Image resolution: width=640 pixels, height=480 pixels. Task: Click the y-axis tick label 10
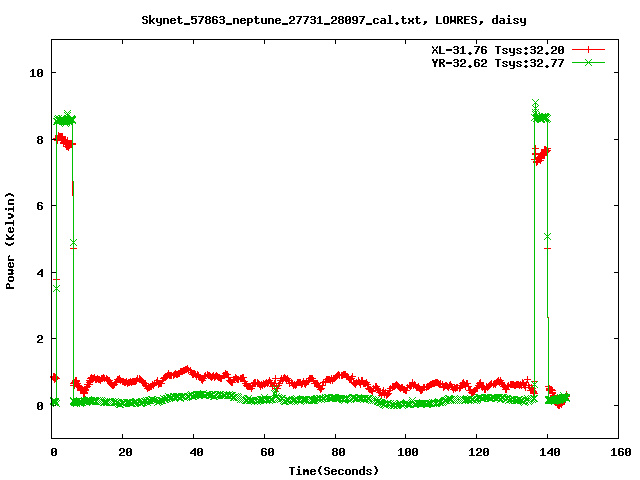(36, 73)
